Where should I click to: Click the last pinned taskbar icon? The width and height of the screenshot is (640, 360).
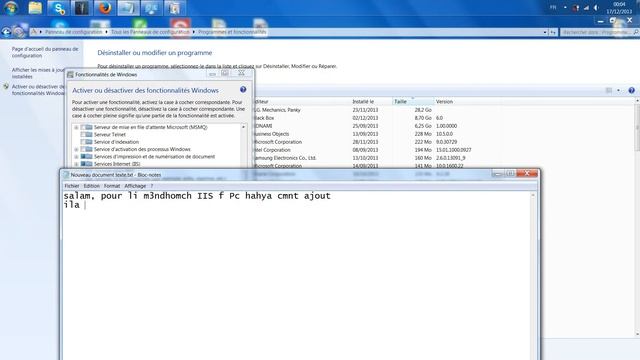(175, 8)
